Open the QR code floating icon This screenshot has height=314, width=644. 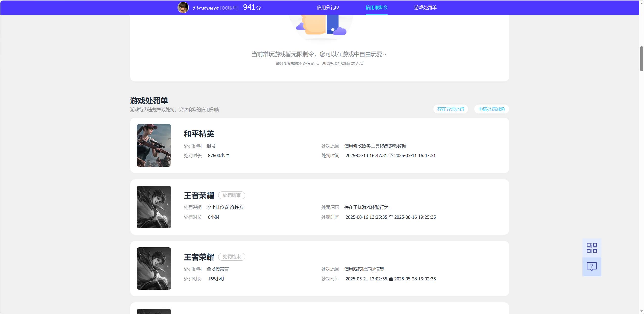point(591,248)
